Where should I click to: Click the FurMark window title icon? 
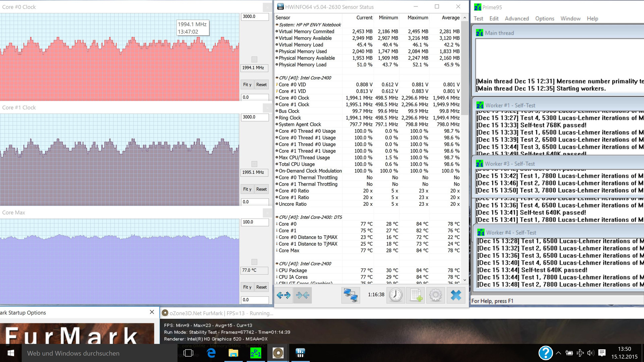(165, 313)
